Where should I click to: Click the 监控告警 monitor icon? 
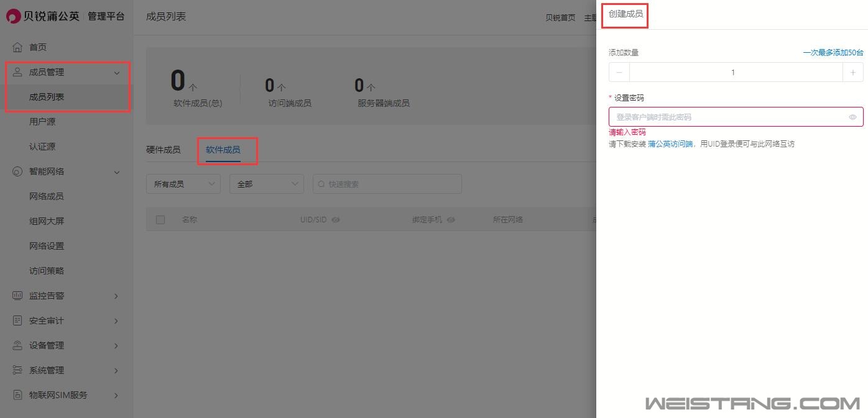17,296
